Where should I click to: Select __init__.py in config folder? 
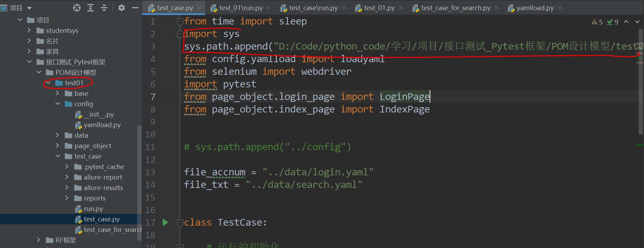tap(95, 115)
